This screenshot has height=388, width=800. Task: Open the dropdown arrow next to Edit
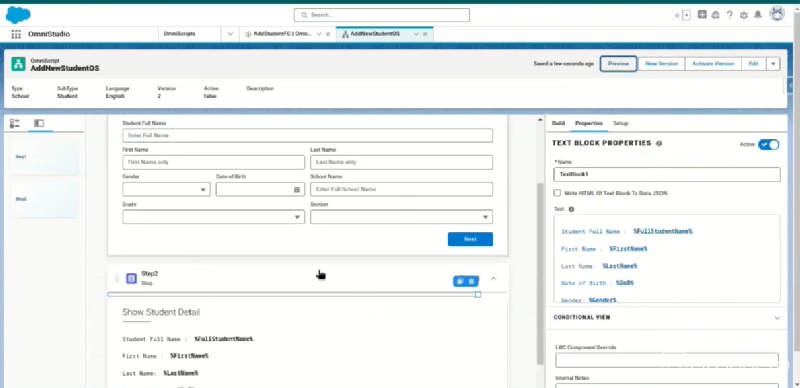[773, 64]
